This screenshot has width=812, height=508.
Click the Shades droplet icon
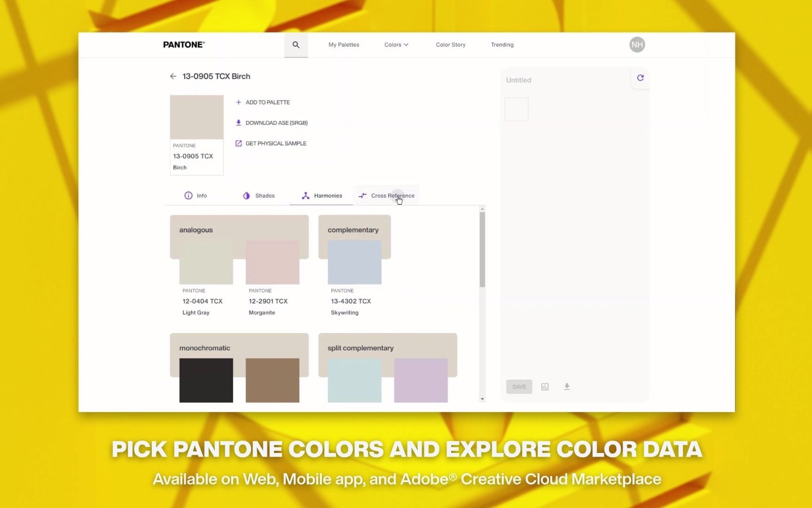(x=247, y=196)
